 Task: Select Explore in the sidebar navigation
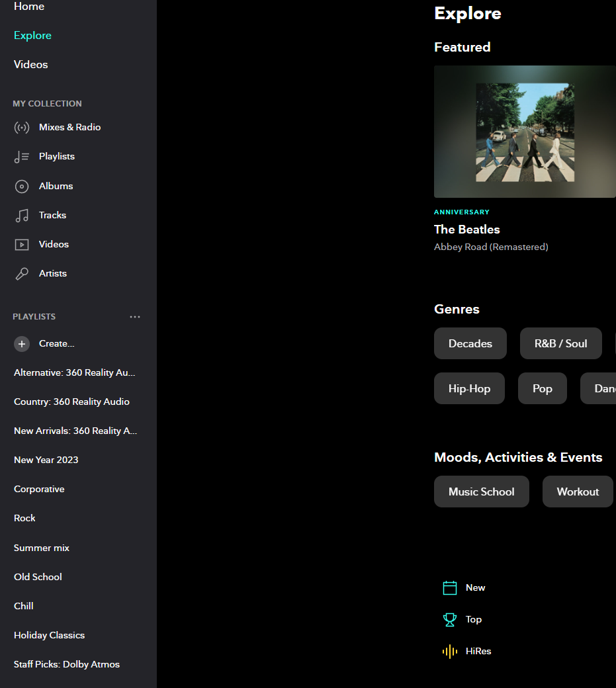(32, 36)
